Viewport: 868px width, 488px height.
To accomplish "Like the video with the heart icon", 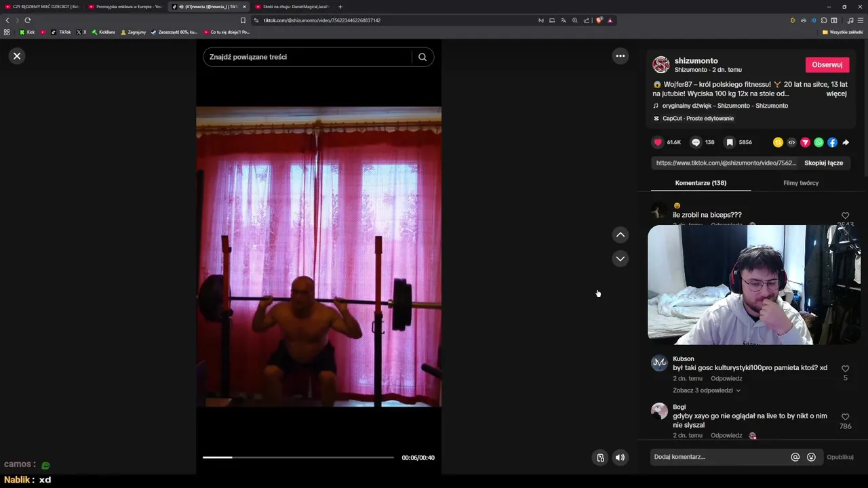I will click(658, 142).
